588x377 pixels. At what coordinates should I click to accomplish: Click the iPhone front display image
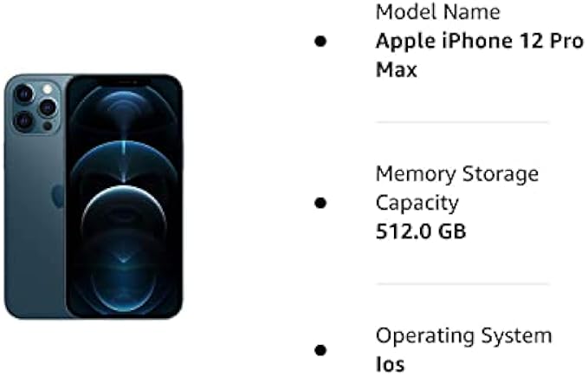pyautogui.click(x=125, y=197)
